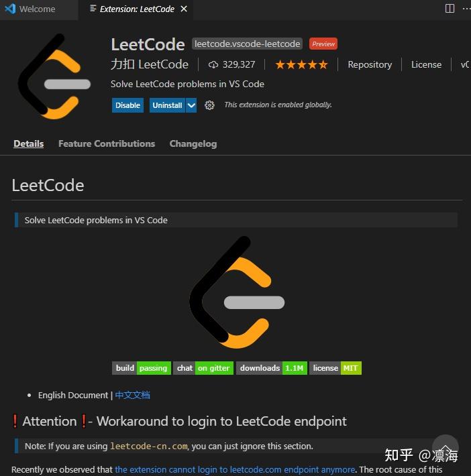The image size is (471, 476).
Task: Click the leetcode.vscode-leetcode identifier badge
Action: (x=247, y=44)
